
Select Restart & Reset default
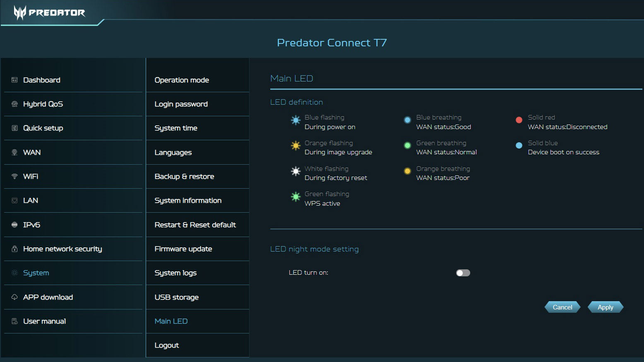click(195, 225)
